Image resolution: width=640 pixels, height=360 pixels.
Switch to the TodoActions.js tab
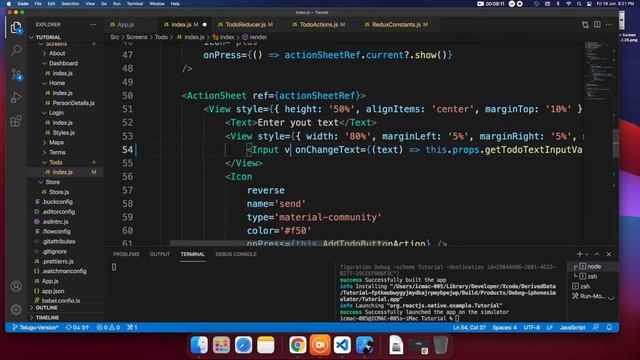[319, 24]
